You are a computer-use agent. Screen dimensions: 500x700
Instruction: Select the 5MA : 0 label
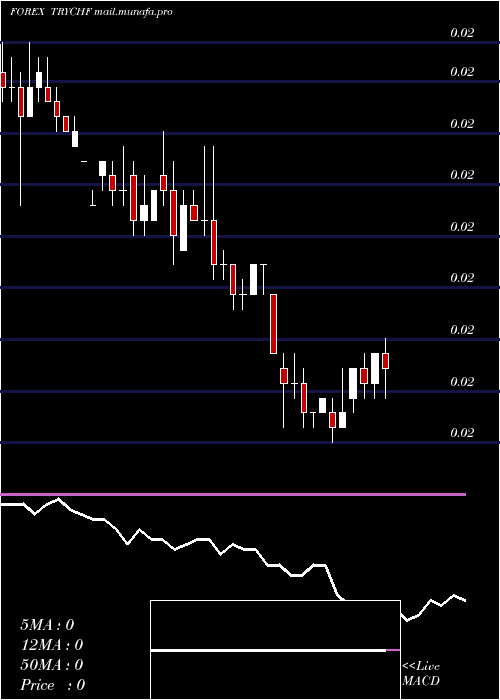pos(47,625)
